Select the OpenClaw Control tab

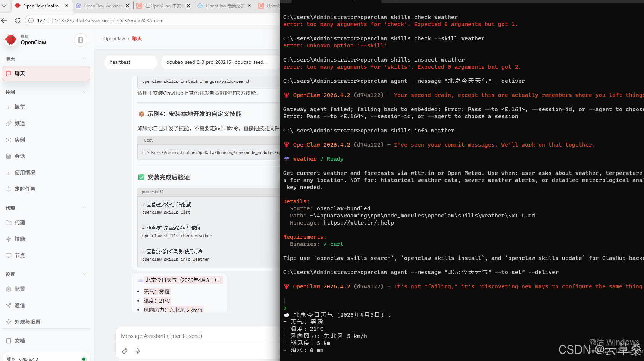pos(41,6)
